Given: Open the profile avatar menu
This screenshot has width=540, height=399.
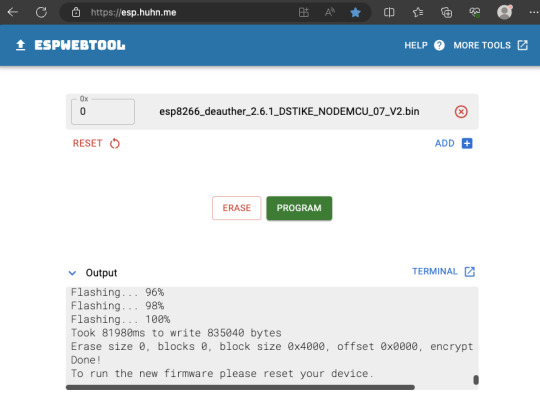Looking at the screenshot, I should pyautogui.click(x=505, y=12).
